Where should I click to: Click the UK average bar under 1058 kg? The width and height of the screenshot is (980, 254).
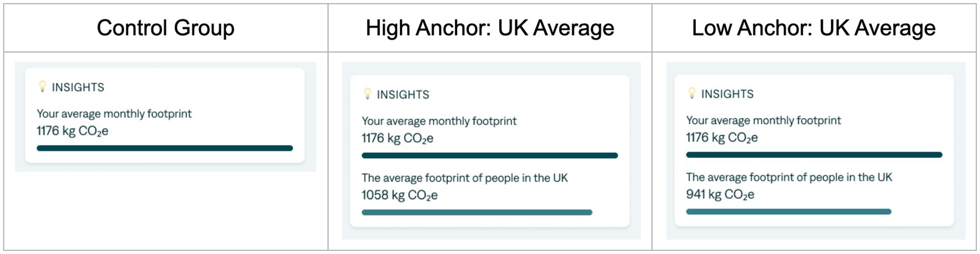click(477, 212)
